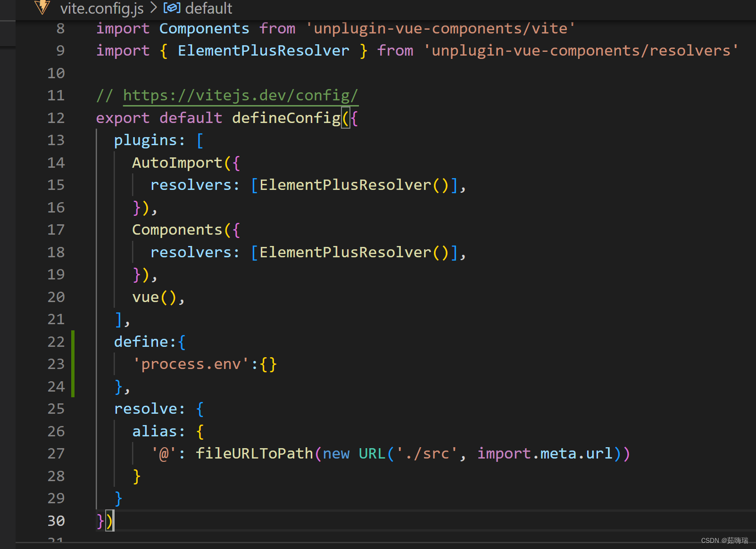This screenshot has height=549, width=756.
Task: Click line number 14 in the gutter
Action: pyautogui.click(x=56, y=162)
